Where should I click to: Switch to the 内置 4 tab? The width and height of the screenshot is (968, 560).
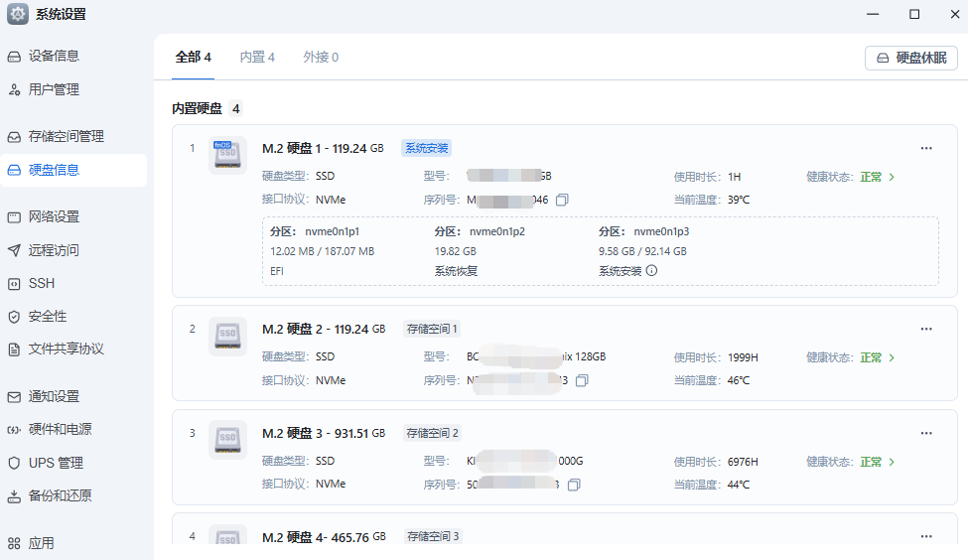(257, 58)
